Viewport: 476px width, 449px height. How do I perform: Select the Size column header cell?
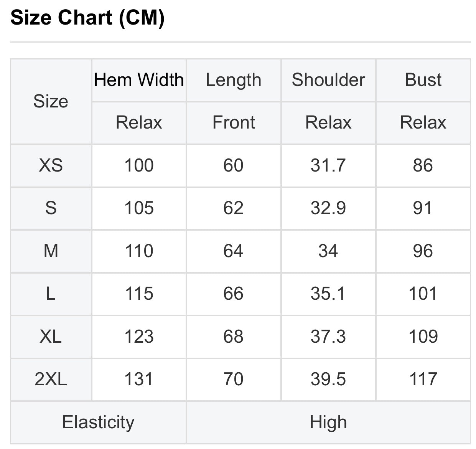51,101
